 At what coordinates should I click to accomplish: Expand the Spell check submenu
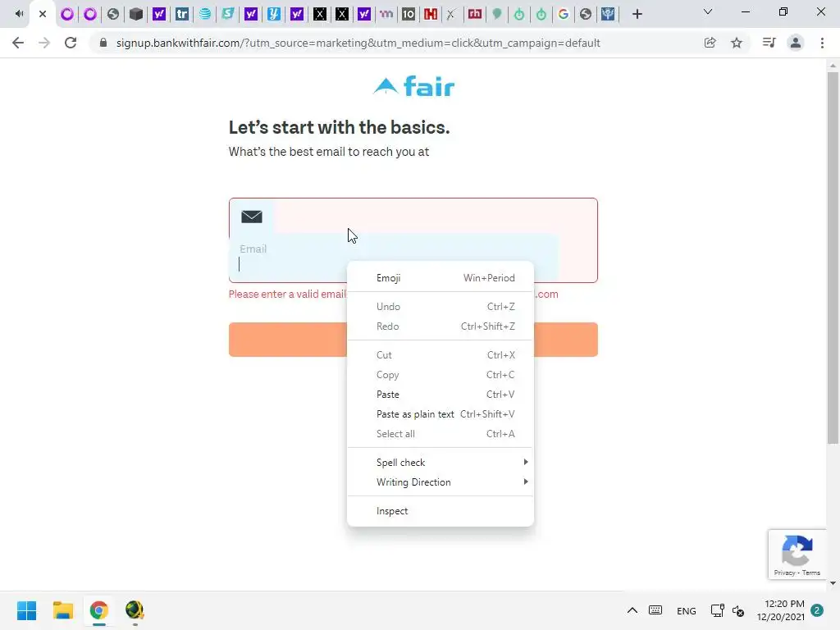[441, 463]
